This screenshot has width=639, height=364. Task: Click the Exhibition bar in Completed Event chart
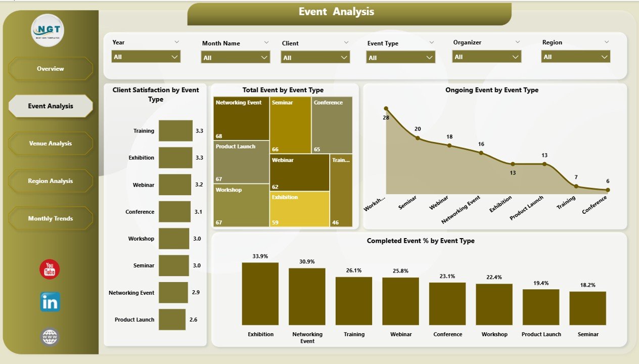click(260, 293)
